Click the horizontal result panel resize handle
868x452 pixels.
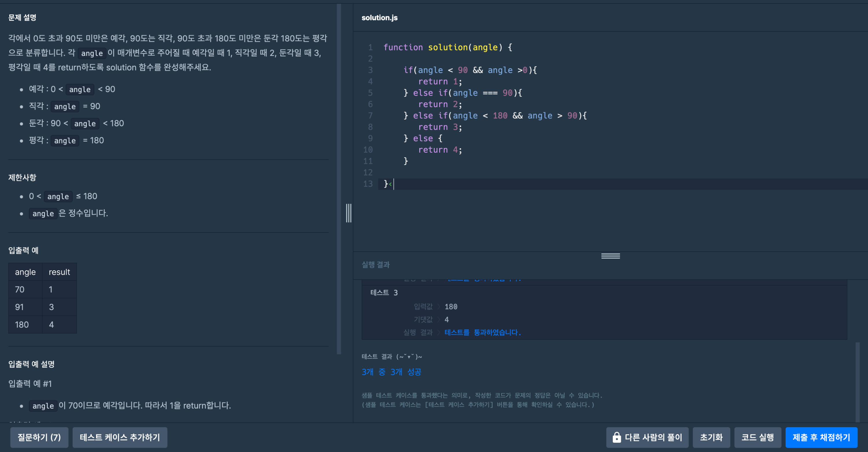[610, 256]
